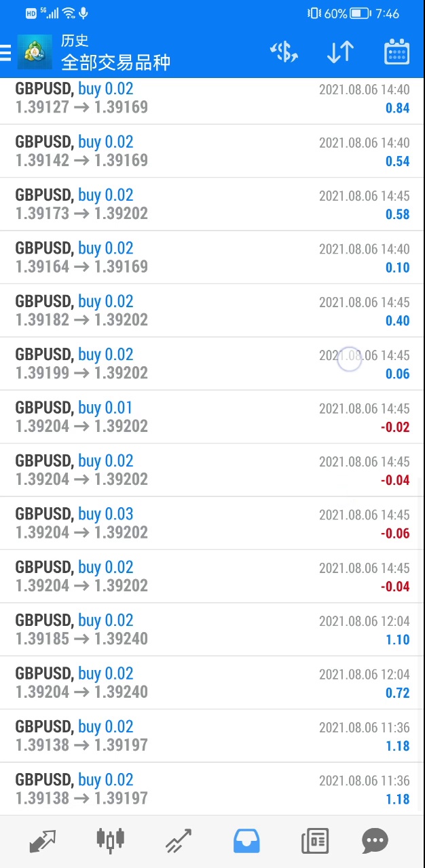Tap the sort arrows icon
The image size is (425, 868).
point(339,52)
